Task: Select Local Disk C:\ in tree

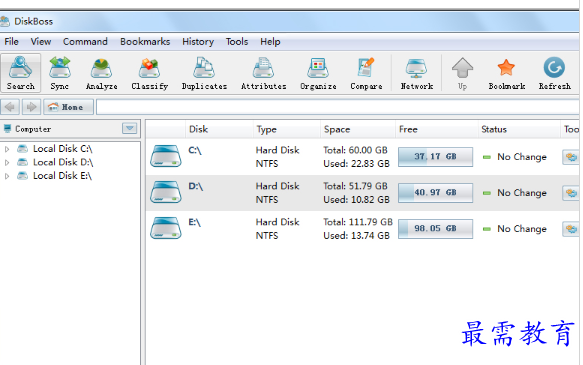Action: click(62, 149)
